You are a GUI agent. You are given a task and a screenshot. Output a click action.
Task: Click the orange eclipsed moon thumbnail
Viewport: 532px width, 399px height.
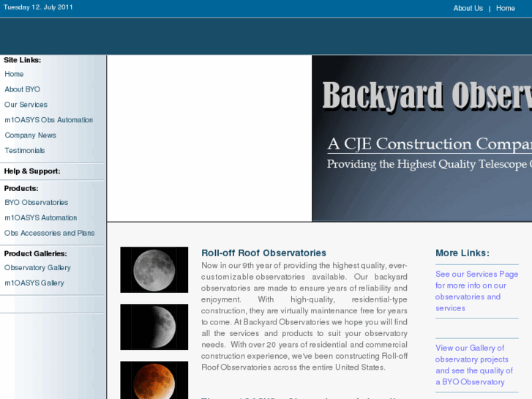[154, 380]
